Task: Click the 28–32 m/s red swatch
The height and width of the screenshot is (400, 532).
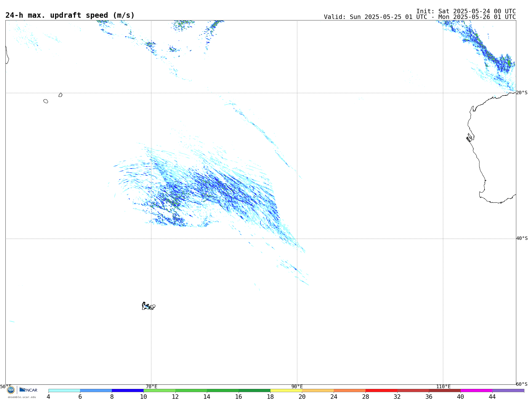Action: 382,390
